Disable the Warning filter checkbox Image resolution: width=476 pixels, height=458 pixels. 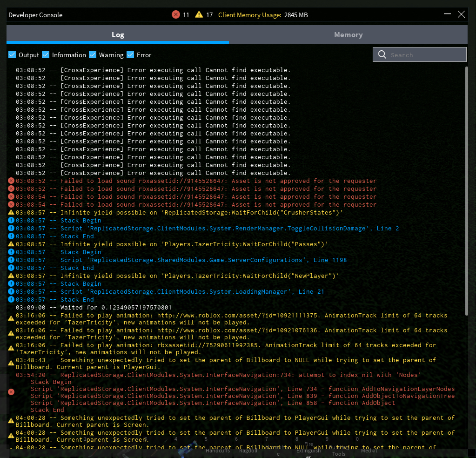93,54
